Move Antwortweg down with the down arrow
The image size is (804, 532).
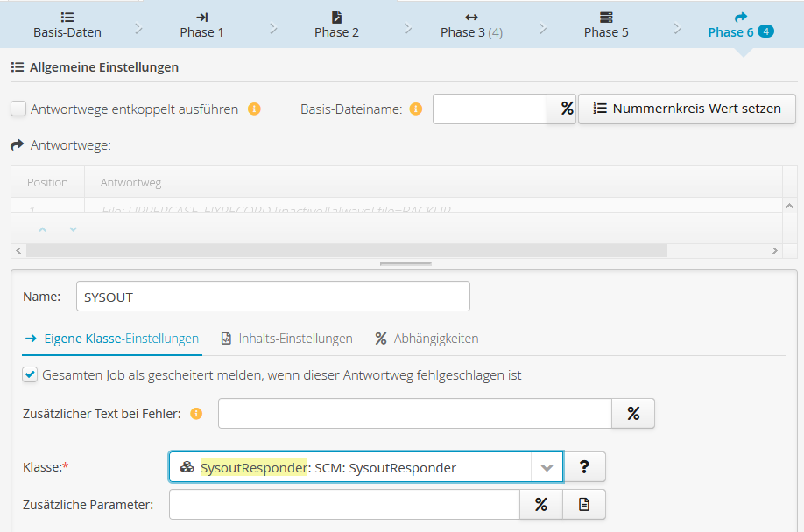point(73,229)
